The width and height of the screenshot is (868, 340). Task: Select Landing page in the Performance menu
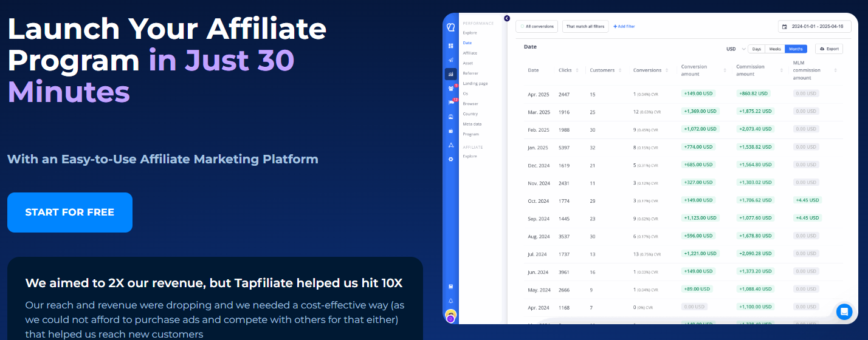475,83
